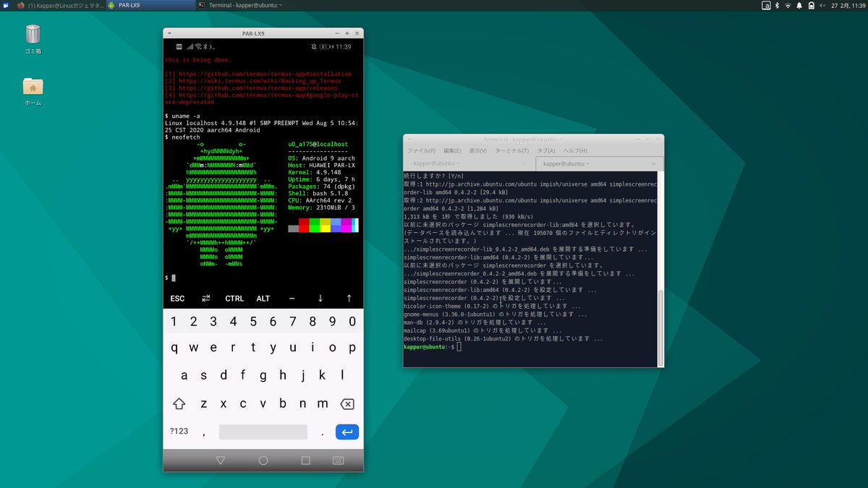Screen dimensions: 868x488
Task: Click the volume tray icon
Action: click(x=824, y=5)
